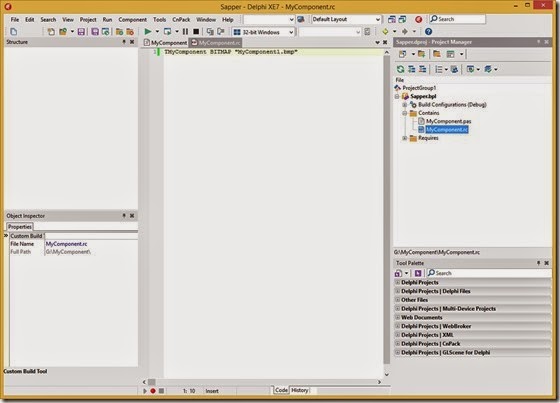Click the Save desktop layout icon
The width and height of the screenshot is (560, 403).
click(392, 19)
